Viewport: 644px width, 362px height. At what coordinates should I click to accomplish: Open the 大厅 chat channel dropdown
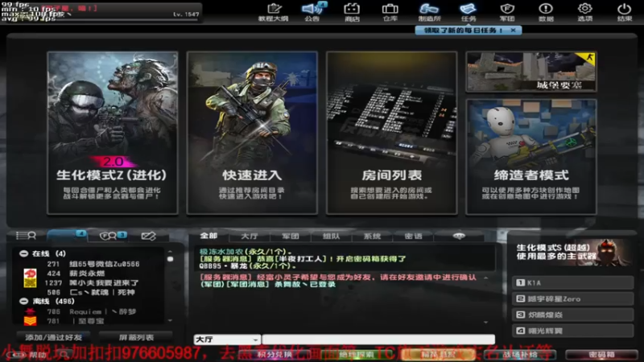pyautogui.click(x=227, y=339)
